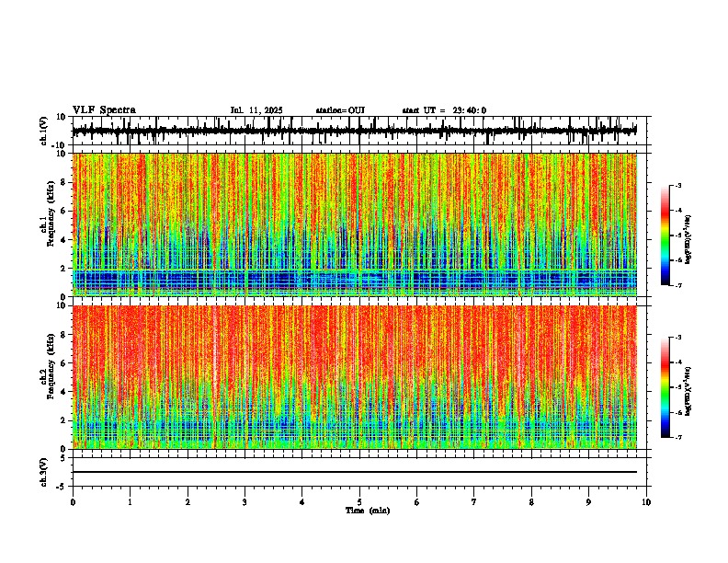This screenshot has width=728, height=563.
Task: Click the ch.2 color scale log(PSD) unit label
Action: point(688,391)
